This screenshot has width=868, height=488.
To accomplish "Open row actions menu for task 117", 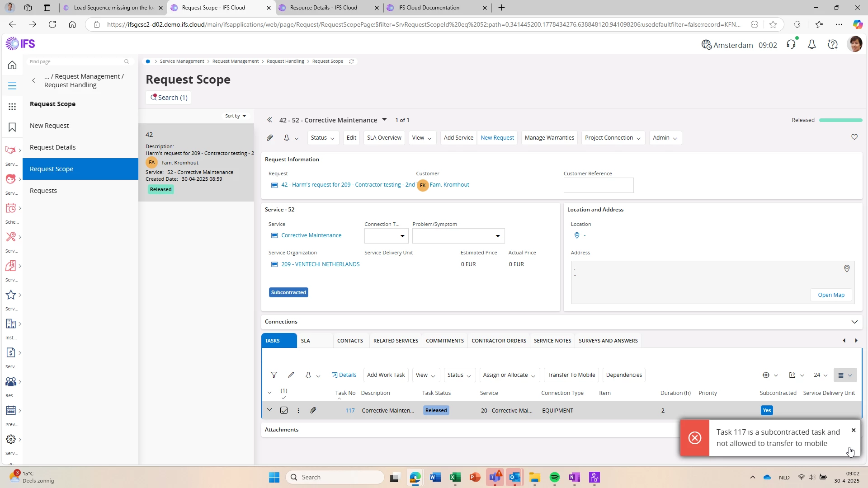I will 298,411.
